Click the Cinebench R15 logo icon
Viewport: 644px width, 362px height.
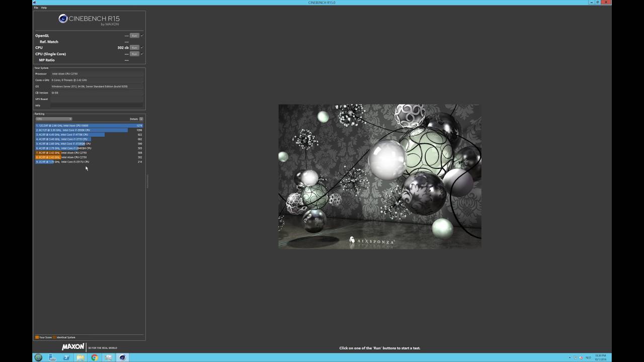point(63,19)
